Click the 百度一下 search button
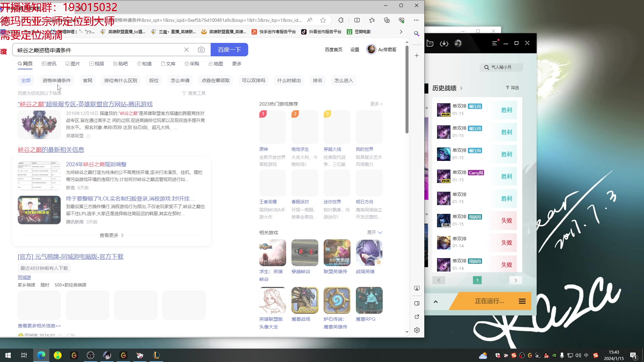This screenshot has width=644, height=362. (229, 50)
